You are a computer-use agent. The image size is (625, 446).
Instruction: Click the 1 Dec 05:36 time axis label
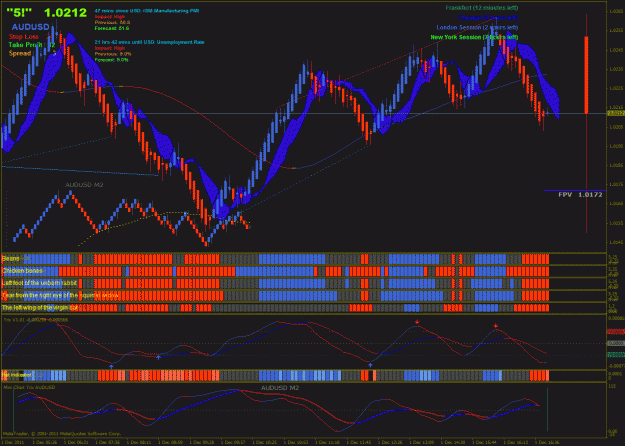point(44,442)
